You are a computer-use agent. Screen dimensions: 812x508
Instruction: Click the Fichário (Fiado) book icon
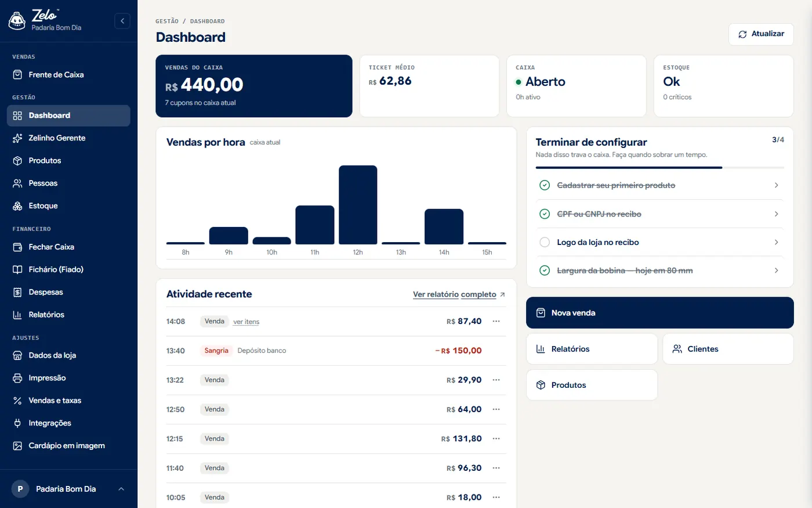pyautogui.click(x=17, y=270)
